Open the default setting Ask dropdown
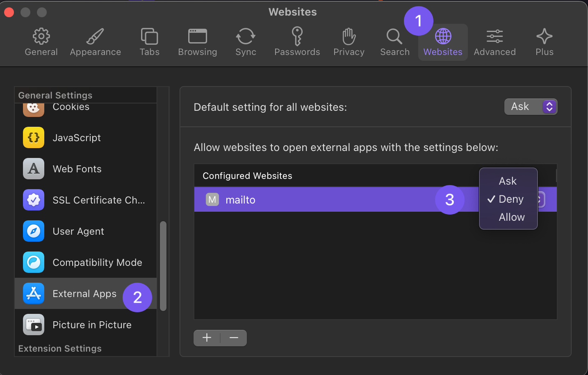 click(531, 107)
